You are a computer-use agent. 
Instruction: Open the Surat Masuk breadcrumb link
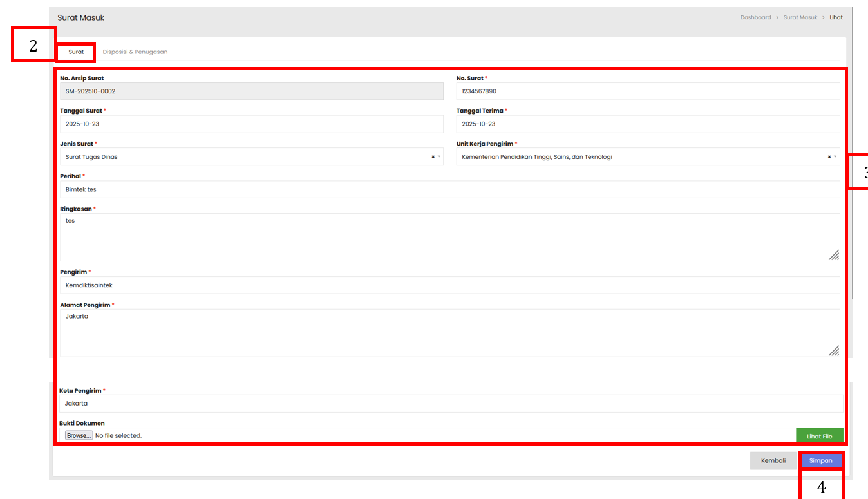[800, 18]
